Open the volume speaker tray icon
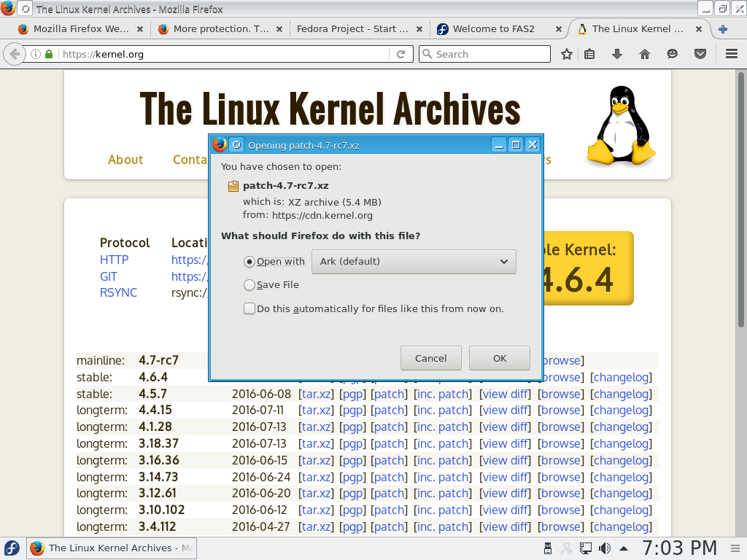Screen dimensions: 747x560 coord(605,548)
